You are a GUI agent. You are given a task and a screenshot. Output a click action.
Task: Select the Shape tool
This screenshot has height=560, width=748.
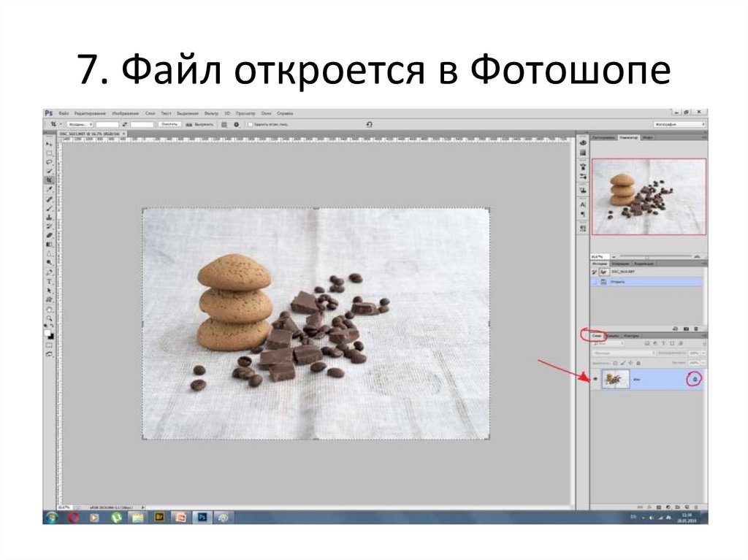point(49,299)
